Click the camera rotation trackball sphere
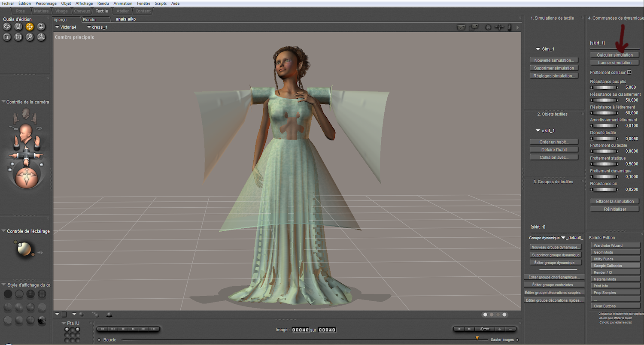 (x=26, y=177)
